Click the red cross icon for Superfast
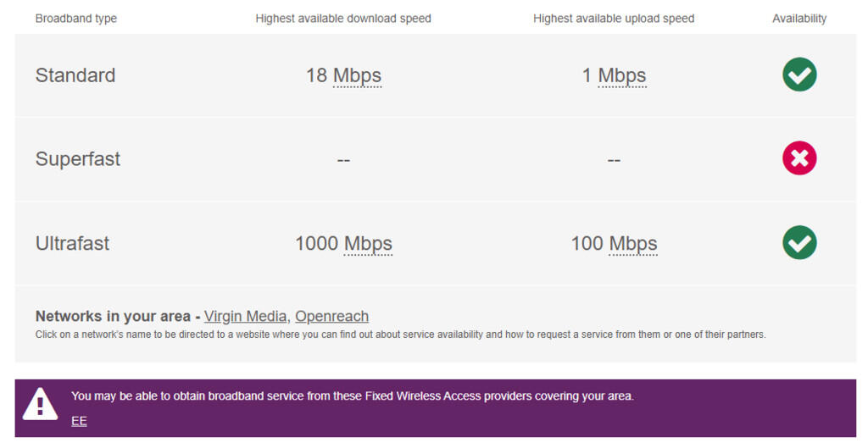 [799, 158]
